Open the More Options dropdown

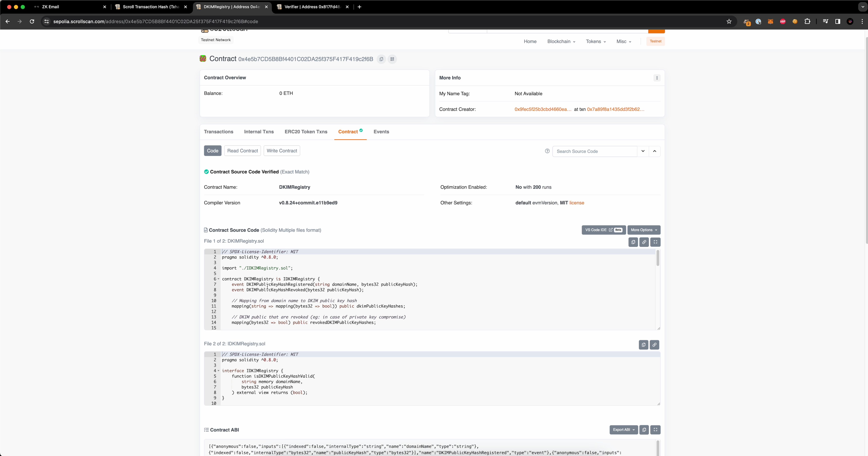click(x=644, y=230)
